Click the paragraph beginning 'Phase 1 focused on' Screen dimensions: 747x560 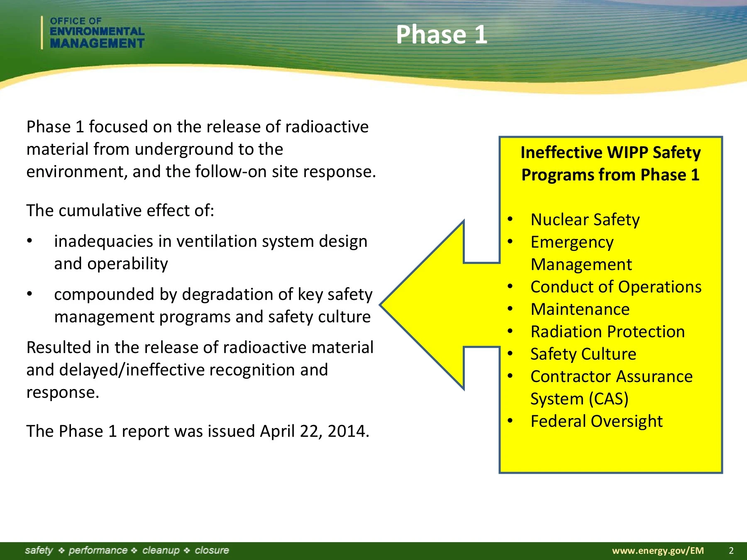click(x=201, y=149)
